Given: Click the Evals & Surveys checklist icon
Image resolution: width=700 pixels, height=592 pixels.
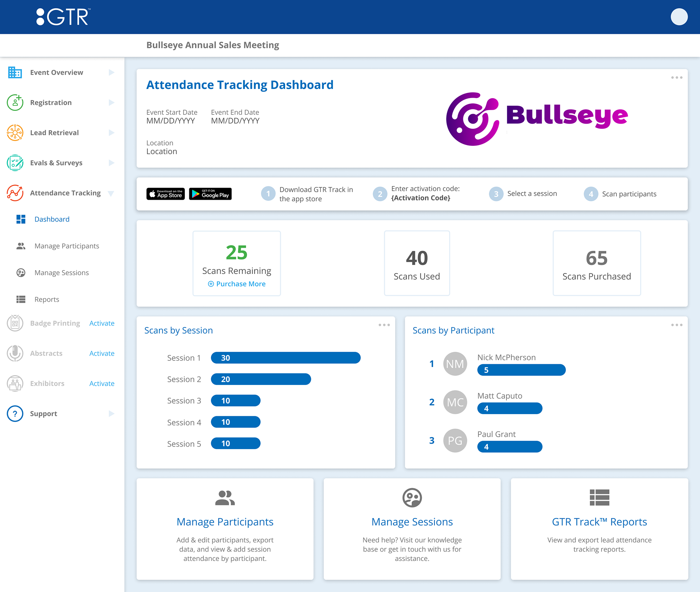Looking at the screenshot, I should [15, 163].
